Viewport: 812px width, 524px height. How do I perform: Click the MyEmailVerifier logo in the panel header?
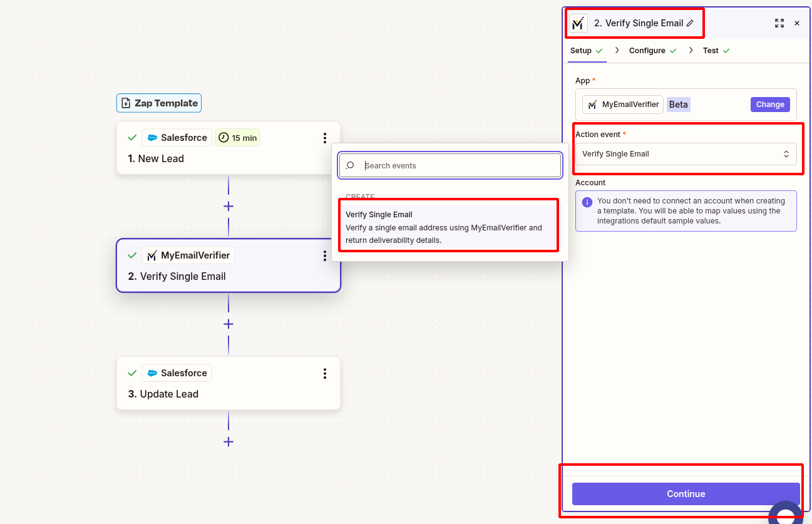click(x=578, y=23)
